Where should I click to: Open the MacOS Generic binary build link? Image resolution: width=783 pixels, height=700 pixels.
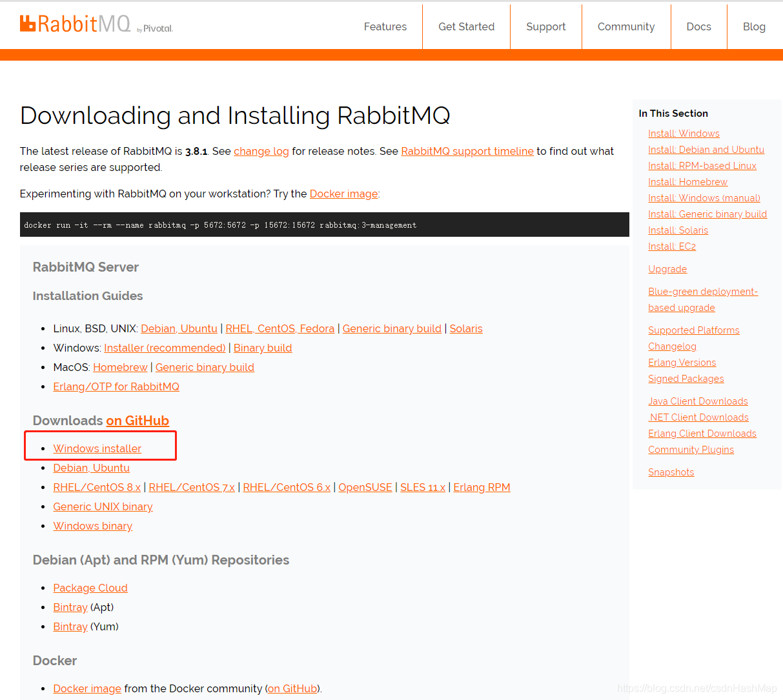[x=205, y=367]
